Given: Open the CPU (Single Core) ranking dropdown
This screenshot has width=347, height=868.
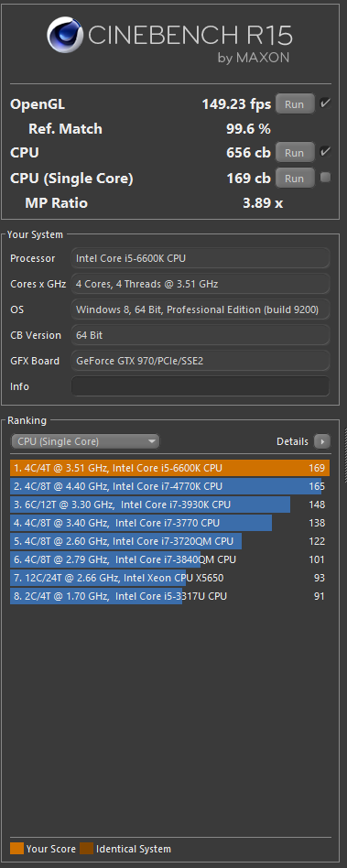Looking at the screenshot, I should pos(84,441).
